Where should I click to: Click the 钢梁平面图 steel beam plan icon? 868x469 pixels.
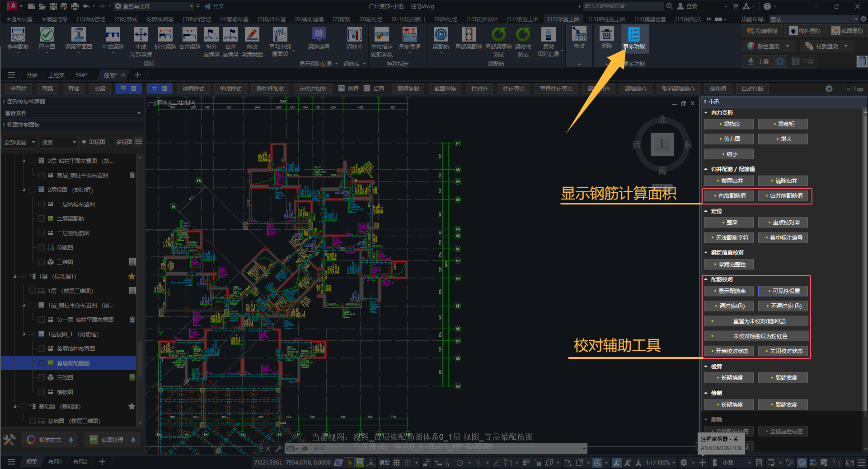[x=78, y=35]
